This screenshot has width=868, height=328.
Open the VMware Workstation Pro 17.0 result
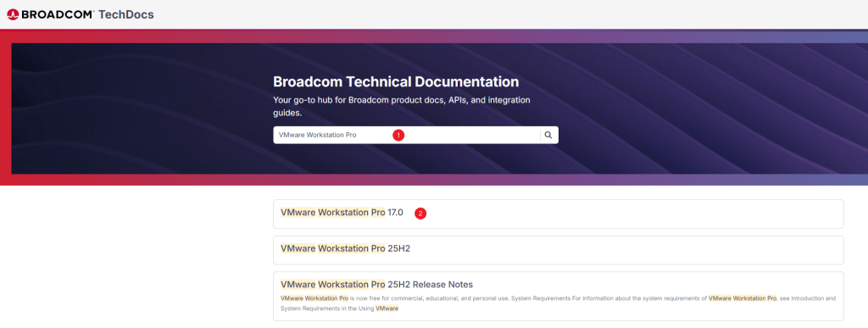559,214
